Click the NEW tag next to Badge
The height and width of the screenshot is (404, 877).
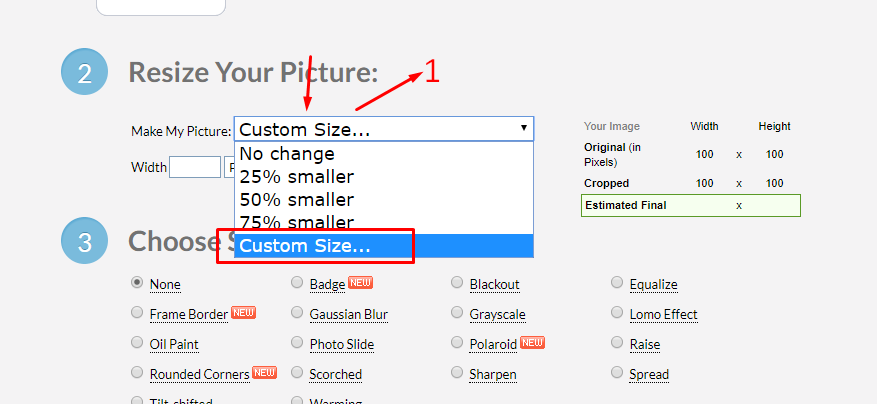point(360,283)
